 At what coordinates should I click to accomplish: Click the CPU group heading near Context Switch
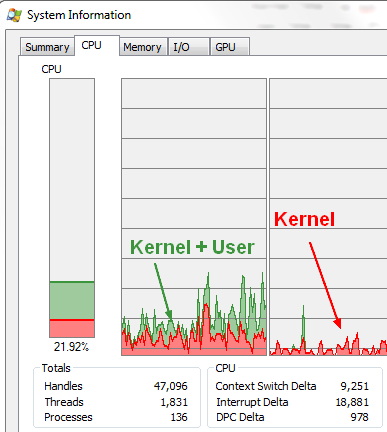(x=225, y=368)
